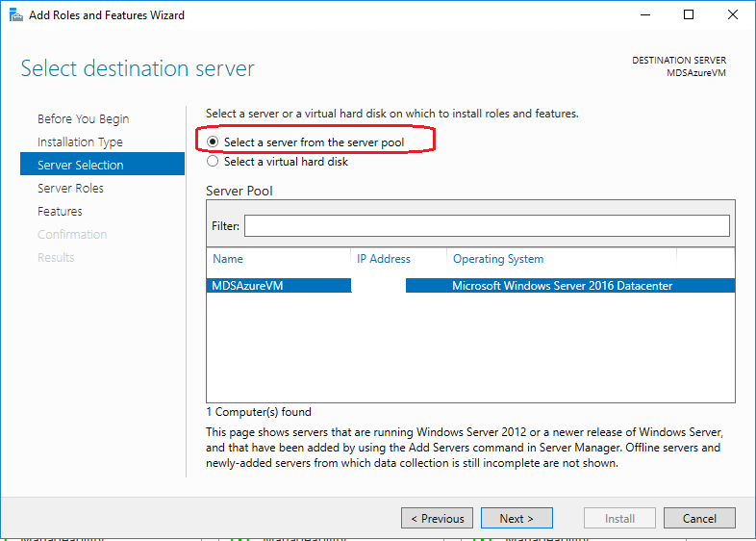Click Next to continue the wizard
Viewport: 756px width, 541px height.
tap(517, 519)
